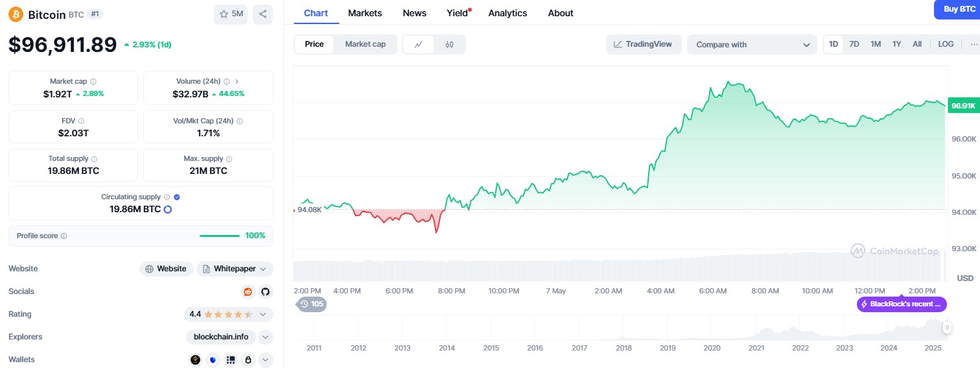The height and width of the screenshot is (368, 980).
Task: Open the Markets tab
Action: 365,13
